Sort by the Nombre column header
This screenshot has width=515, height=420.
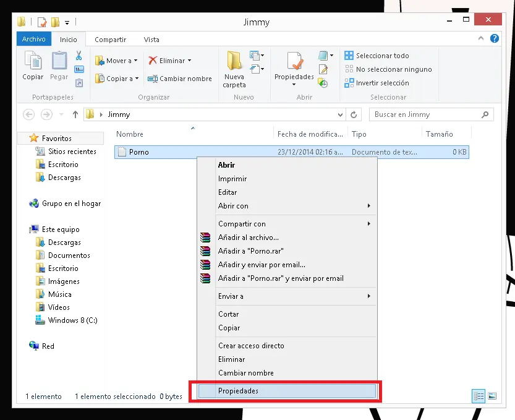(x=194, y=134)
